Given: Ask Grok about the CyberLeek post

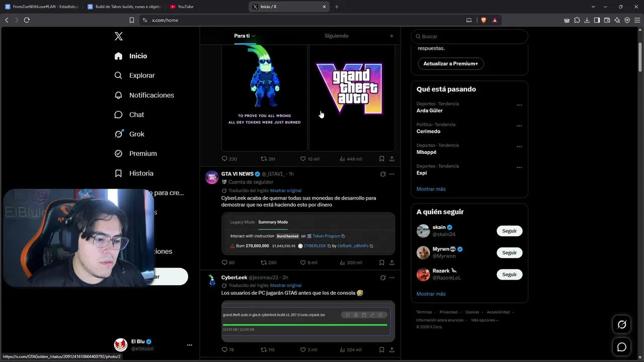Looking at the screenshot, I should (383, 278).
